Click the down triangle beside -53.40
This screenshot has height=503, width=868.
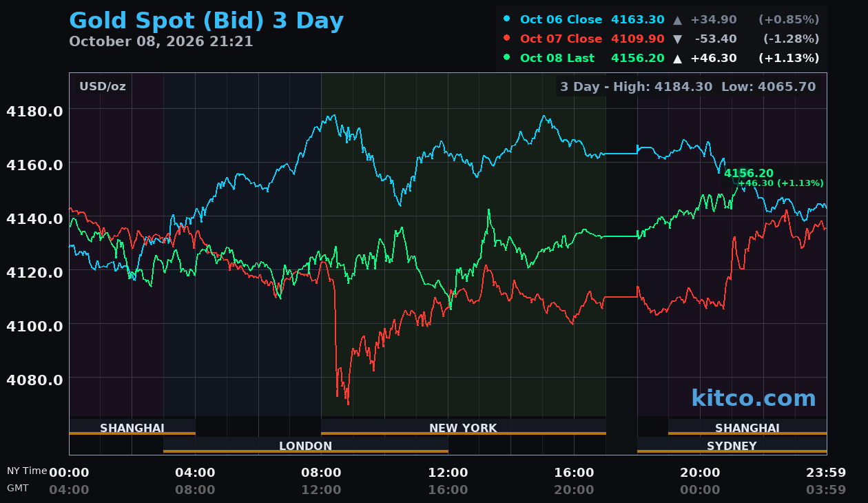pos(678,39)
